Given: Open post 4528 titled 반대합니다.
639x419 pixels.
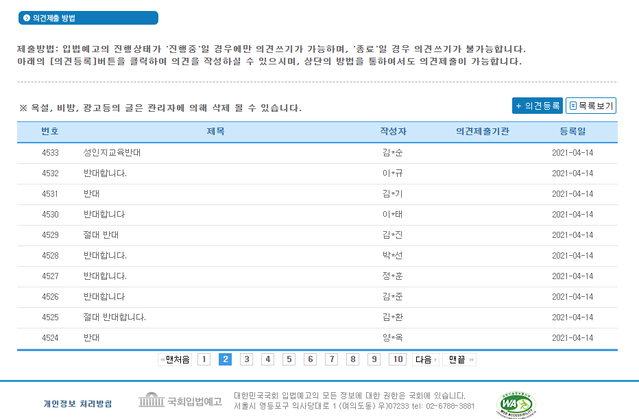Looking at the screenshot, I should coord(105,256).
